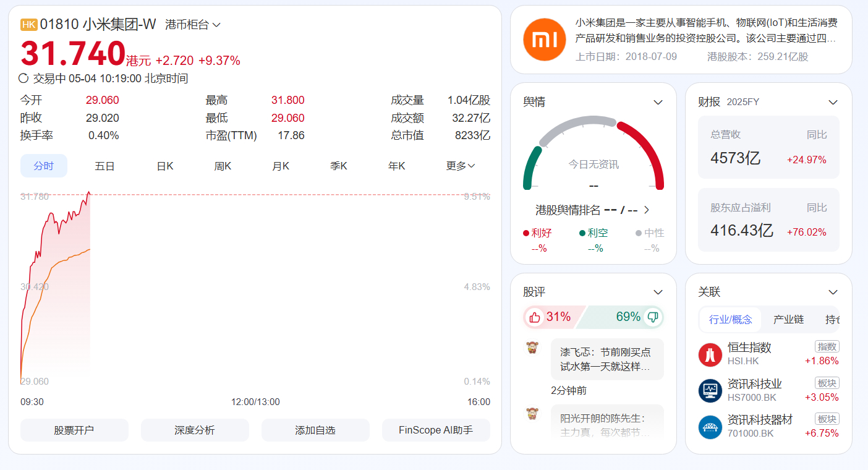The height and width of the screenshot is (470, 868).
Task: Switch to the 产业链 tab
Action: click(x=789, y=319)
